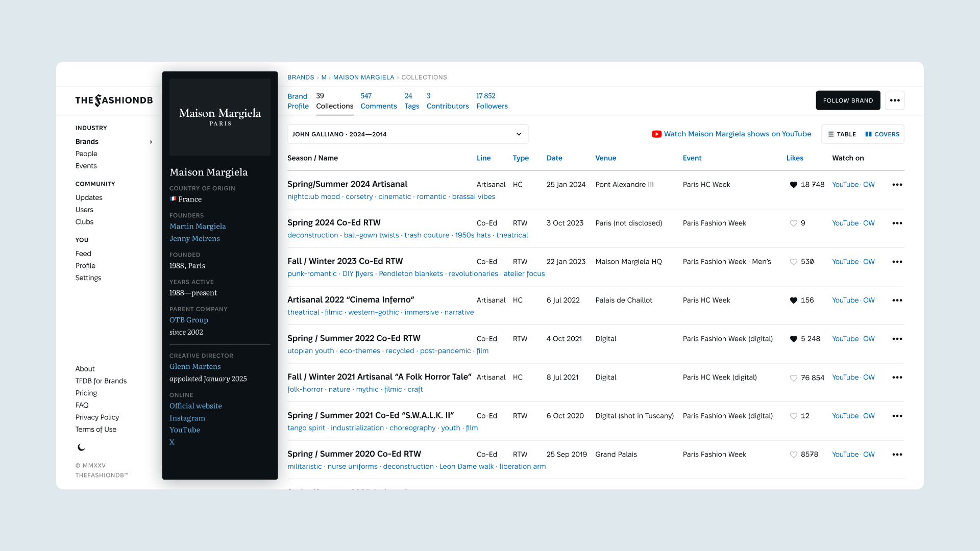Open 17 852 Followers tab
980x551 pixels.
click(x=492, y=101)
